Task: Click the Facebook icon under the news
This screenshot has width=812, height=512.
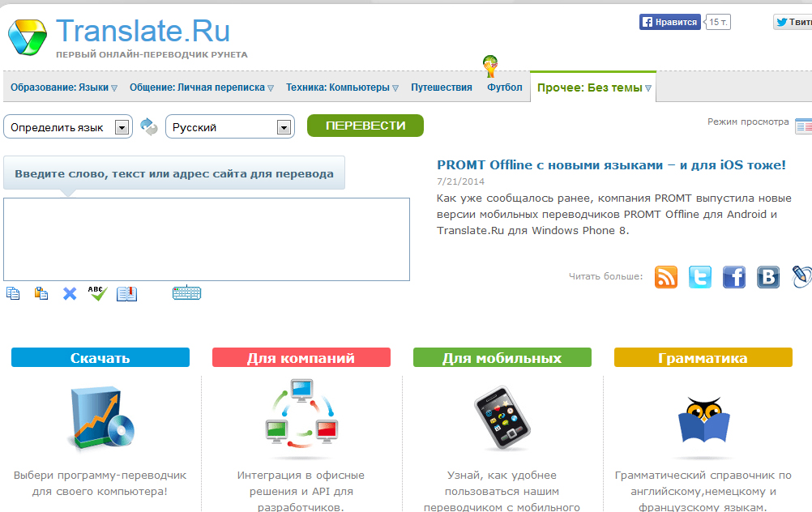Action: click(x=733, y=277)
